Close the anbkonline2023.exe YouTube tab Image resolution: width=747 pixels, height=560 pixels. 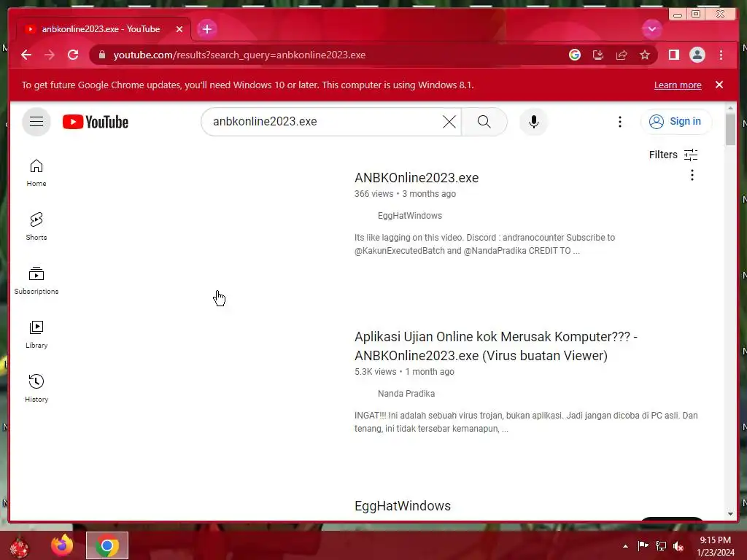pos(179,29)
